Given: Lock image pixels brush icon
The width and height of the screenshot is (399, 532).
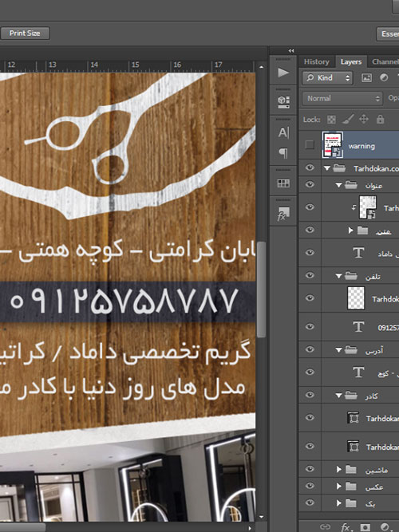Looking at the screenshot, I should 348,120.
